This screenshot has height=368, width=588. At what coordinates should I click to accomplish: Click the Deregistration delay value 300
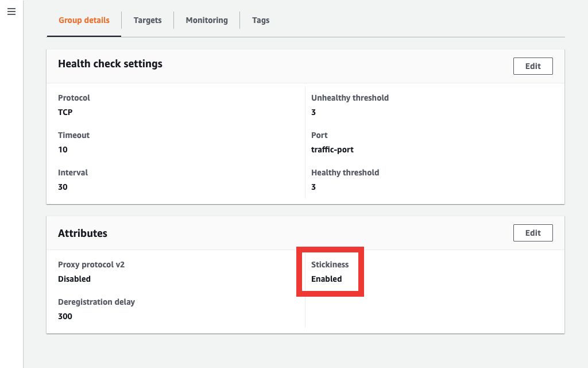tap(65, 316)
